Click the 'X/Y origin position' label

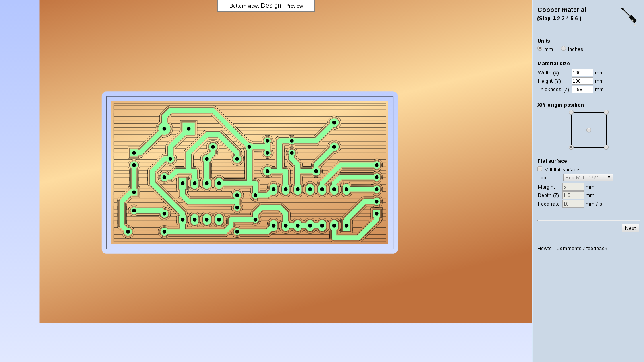point(560,105)
